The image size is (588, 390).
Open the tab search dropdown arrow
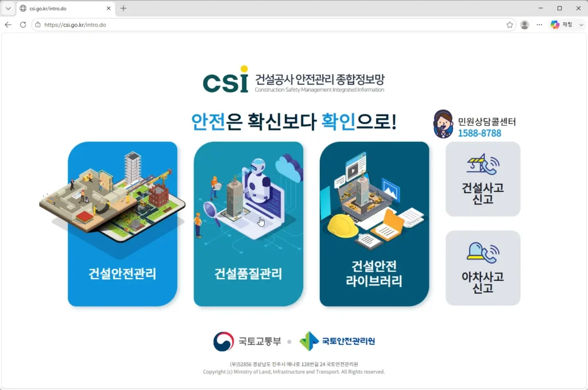pyautogui.click(x=8, y=8)
